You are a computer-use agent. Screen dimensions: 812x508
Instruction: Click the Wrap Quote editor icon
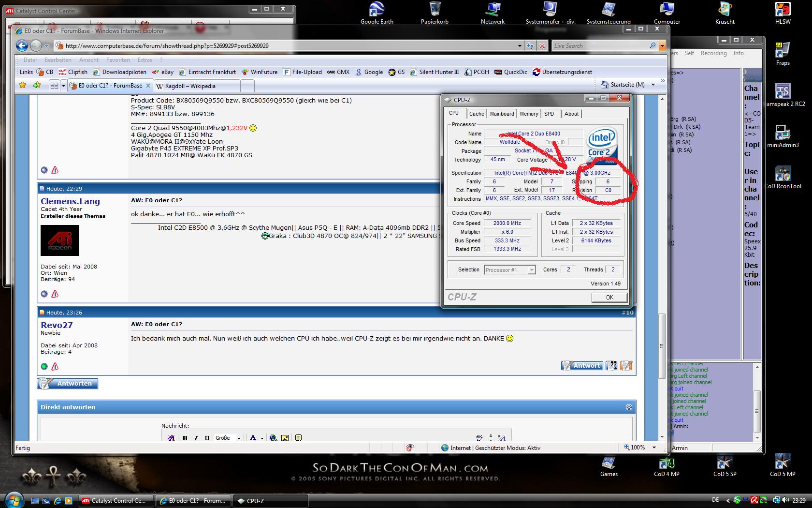(x=298, y=438)
